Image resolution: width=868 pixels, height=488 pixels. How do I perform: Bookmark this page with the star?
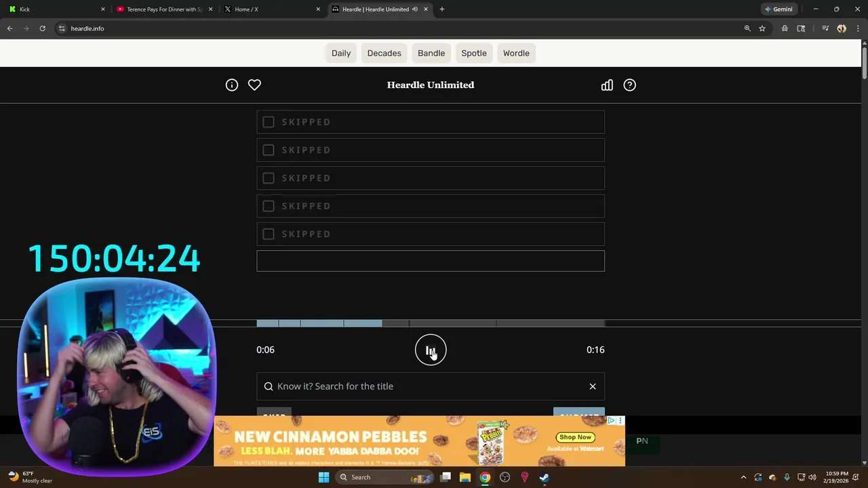click(762, 28)
